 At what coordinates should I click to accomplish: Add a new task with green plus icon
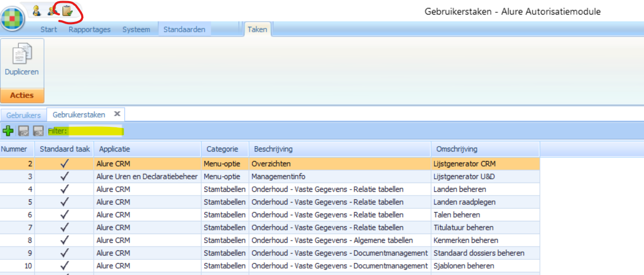(8, 131)
